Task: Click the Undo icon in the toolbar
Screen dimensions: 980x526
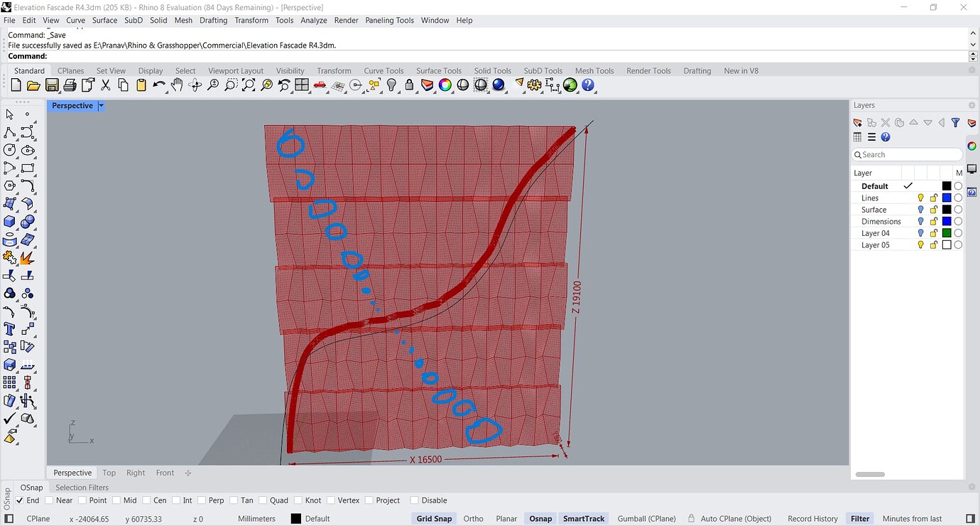Action: tap(159, 85)
